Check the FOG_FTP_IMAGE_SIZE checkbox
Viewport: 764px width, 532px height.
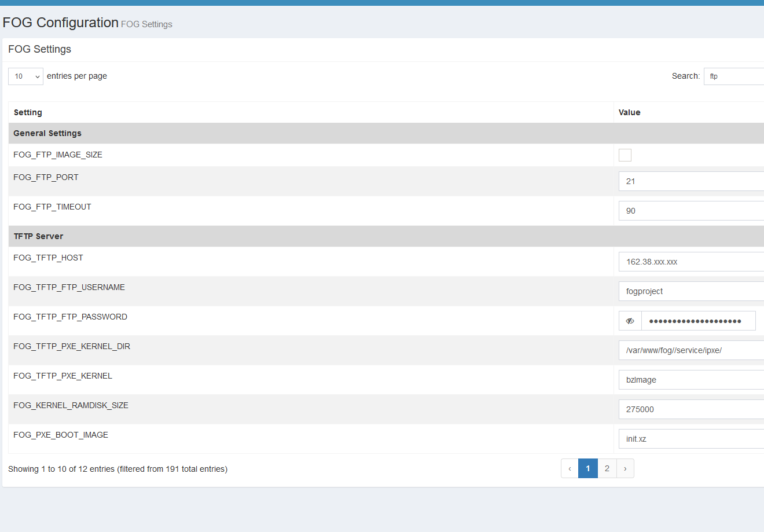[625, 155]
